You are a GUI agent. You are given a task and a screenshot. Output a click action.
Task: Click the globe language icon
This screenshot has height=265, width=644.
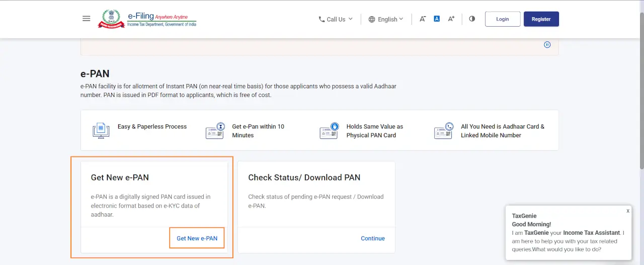[x=372, y=19]
